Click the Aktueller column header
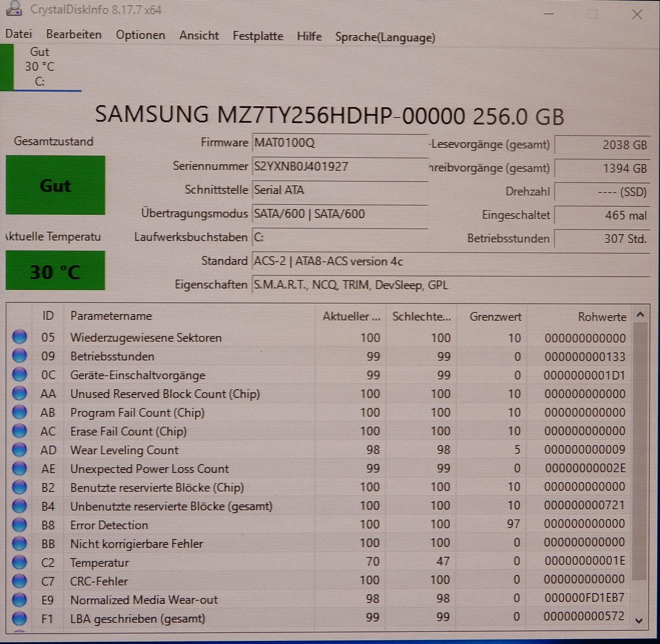Screen dimensions: 660x644 (351, 316)
